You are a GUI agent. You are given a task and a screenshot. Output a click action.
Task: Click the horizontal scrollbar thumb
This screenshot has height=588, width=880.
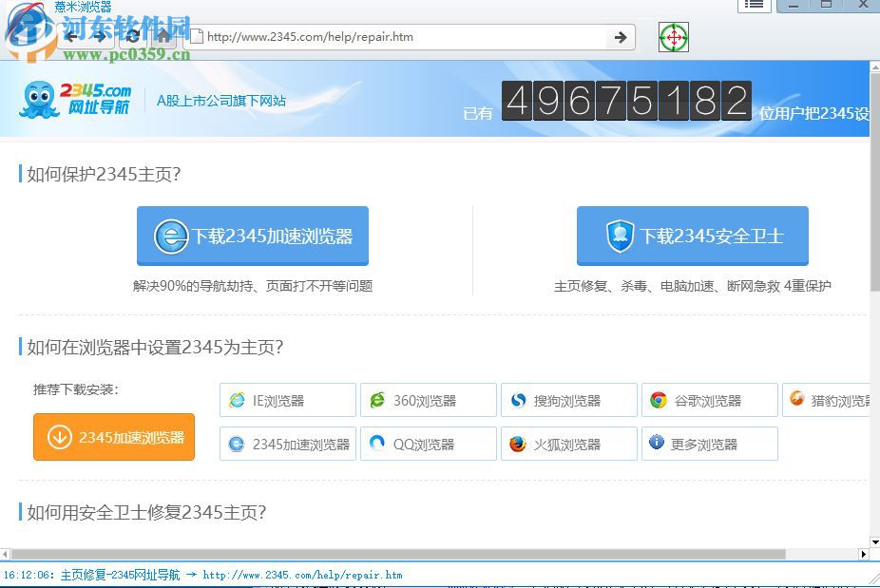(x=398, y=555)
